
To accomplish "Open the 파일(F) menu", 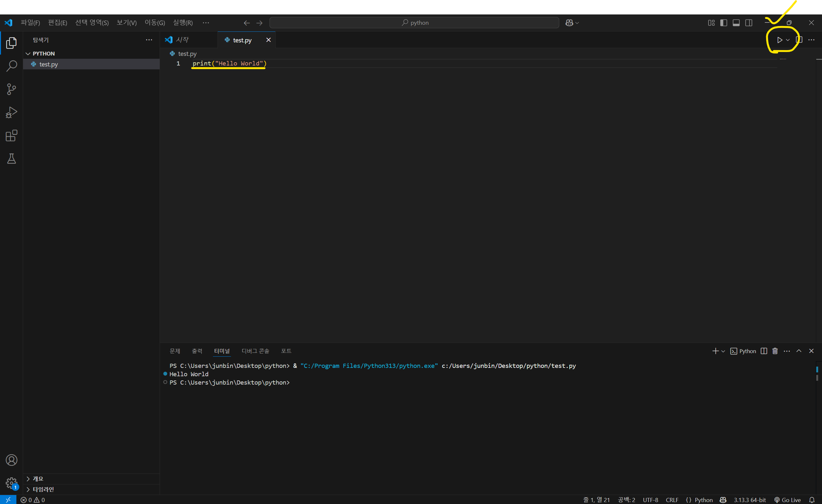I will tap(31, 23).
